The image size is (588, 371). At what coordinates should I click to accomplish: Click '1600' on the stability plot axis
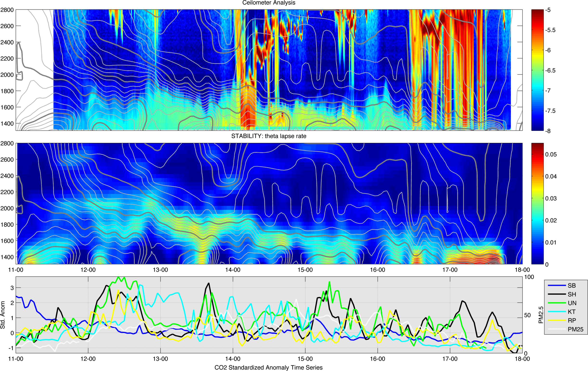[7, 241]
